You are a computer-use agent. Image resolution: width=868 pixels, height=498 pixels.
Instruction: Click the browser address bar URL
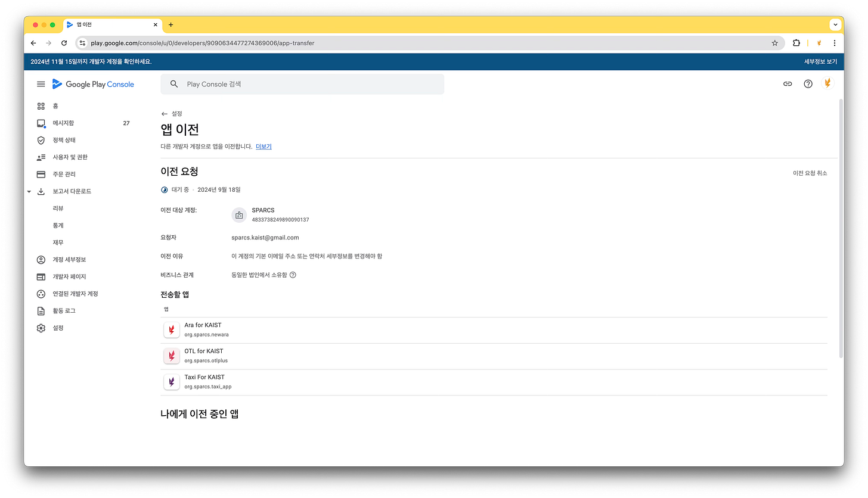203,43
